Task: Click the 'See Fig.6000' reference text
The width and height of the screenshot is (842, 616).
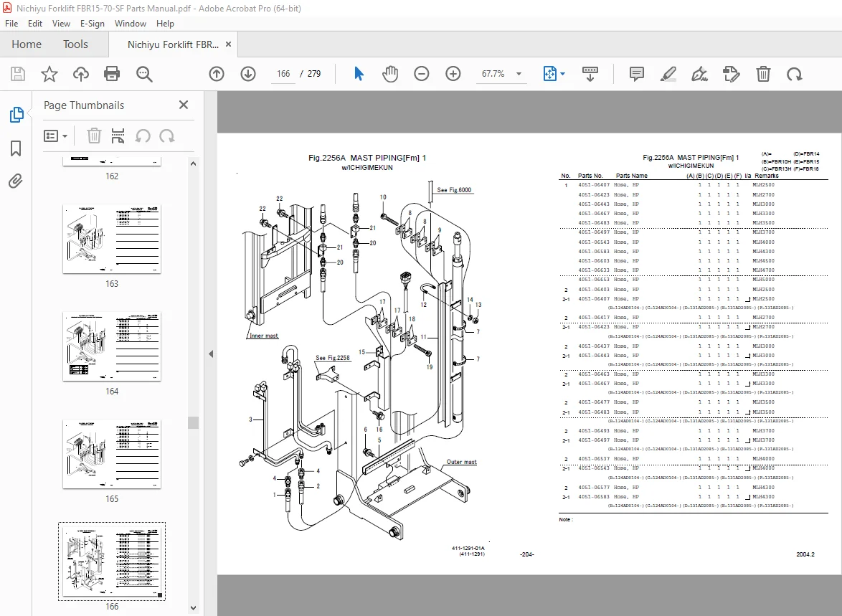Action: [x=454, y=189]
